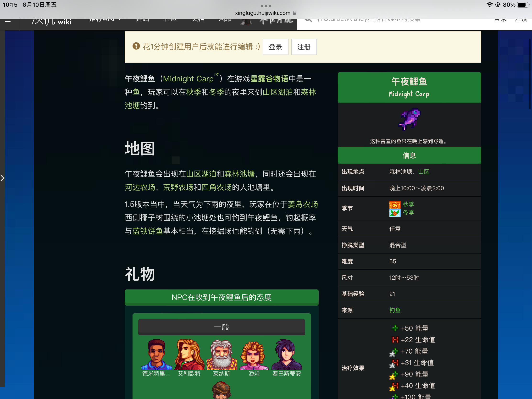Screen dimensions: 532x399
Task: Tap the difficulty value 55
Action: point(393,261)
